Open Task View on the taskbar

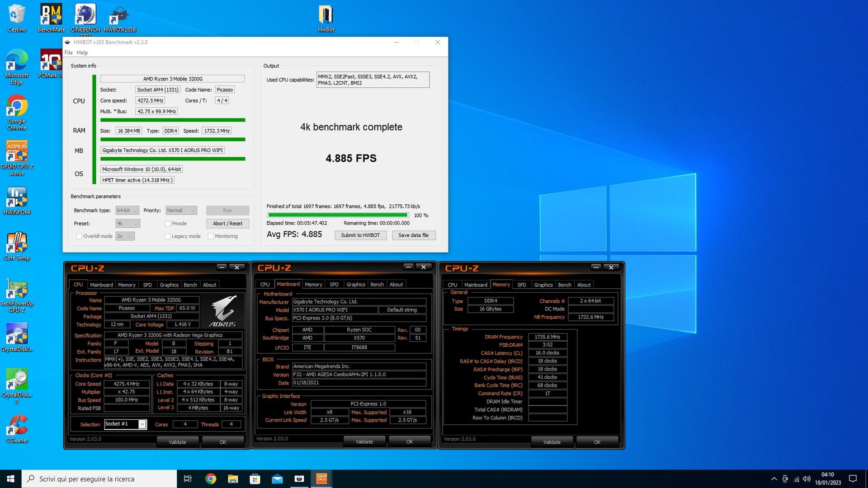coord(188,479)
